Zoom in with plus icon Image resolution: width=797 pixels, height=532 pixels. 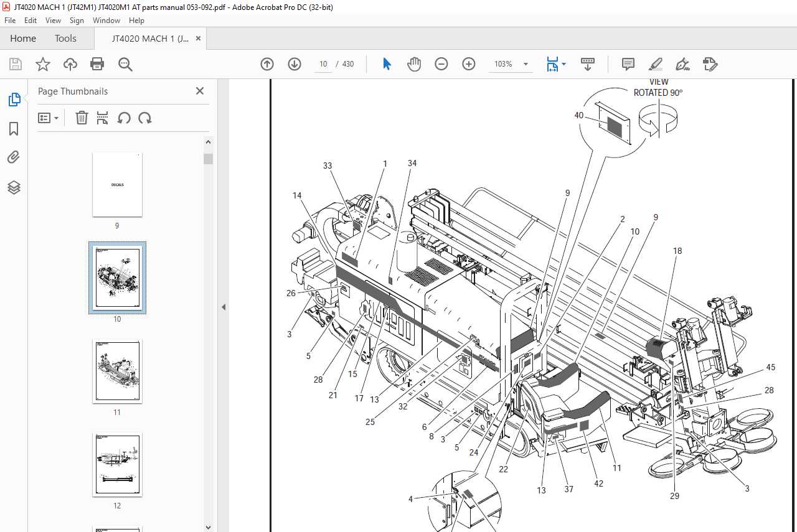coord(469,64)
